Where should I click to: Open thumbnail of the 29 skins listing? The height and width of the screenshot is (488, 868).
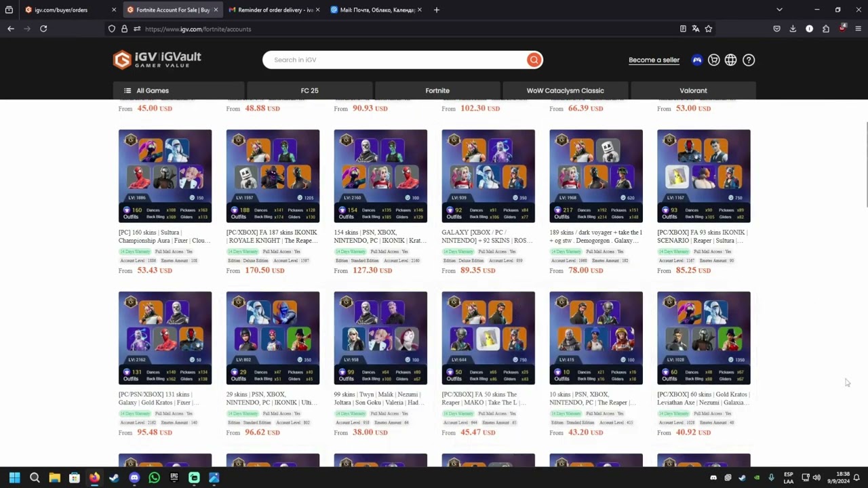tap(273, 338)
